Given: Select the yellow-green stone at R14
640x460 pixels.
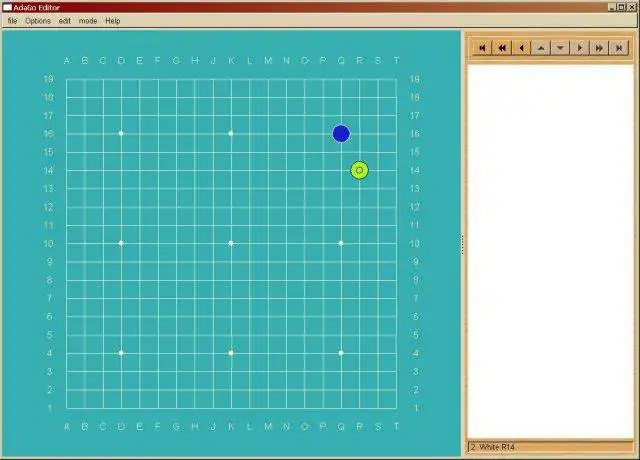Looking at the screenshot, I should [360, 170].
